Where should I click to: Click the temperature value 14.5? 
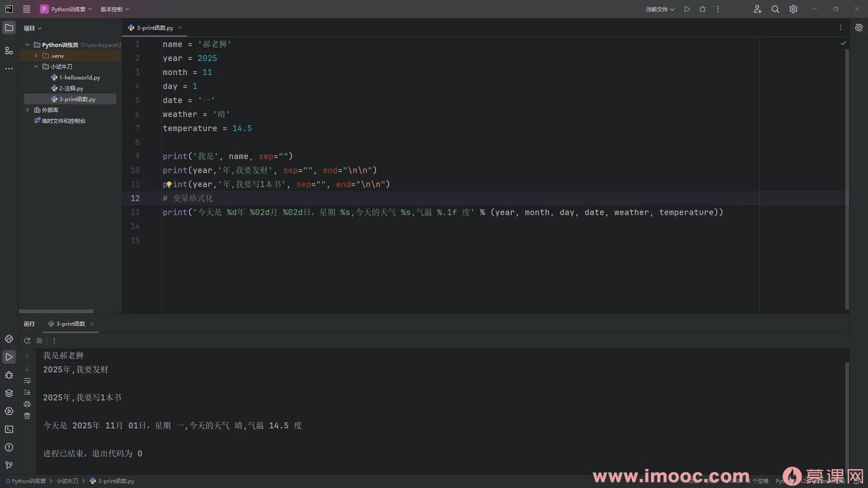click(x=242, y=128)
